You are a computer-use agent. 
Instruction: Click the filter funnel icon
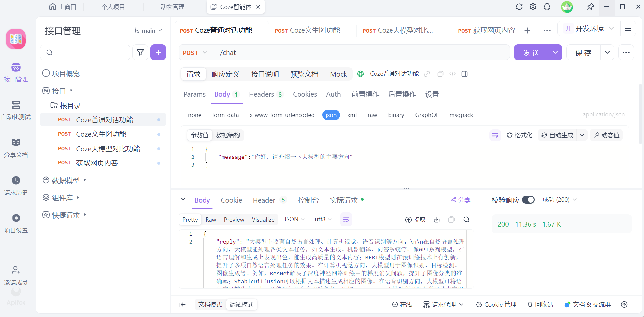140,52
